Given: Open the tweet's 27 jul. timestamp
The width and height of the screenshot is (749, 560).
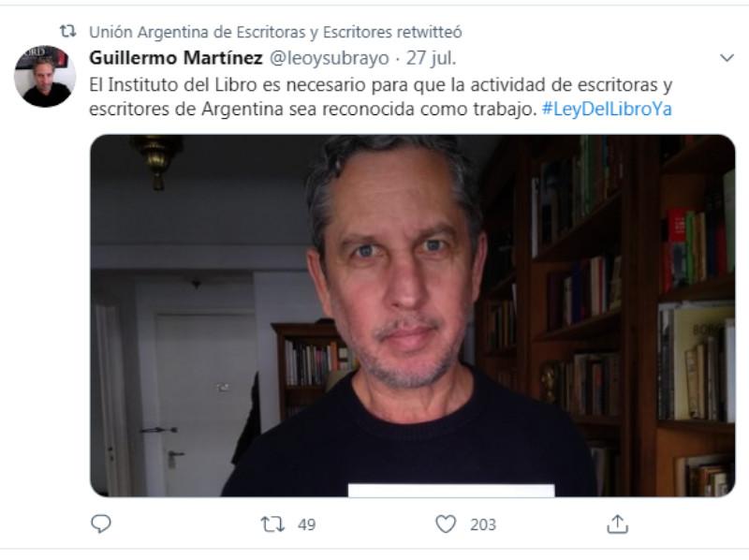Looking at the screenshot, I should 431,58.
